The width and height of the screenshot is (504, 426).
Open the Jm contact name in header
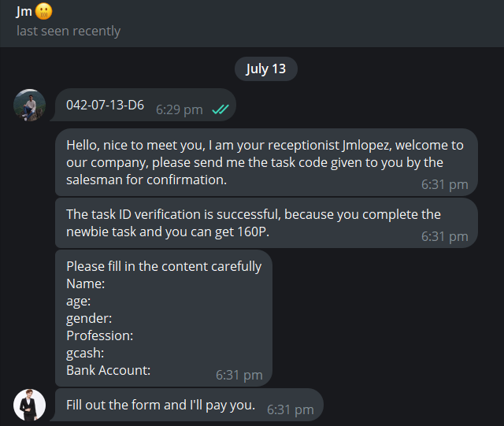[24, 12]
